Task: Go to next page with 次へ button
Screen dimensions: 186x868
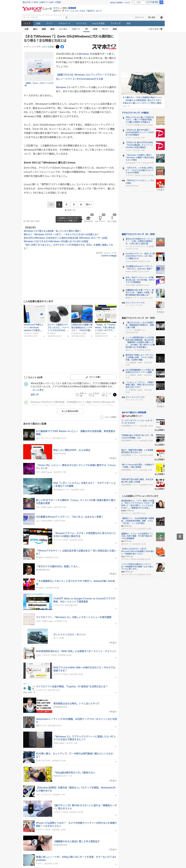Action: 89,205
